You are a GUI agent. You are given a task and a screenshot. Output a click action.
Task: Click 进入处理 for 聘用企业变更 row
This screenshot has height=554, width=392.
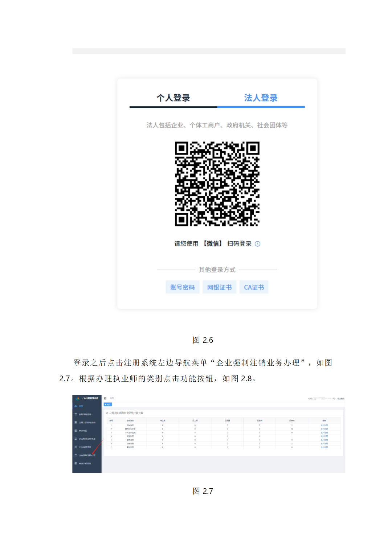tap(324, 429)
